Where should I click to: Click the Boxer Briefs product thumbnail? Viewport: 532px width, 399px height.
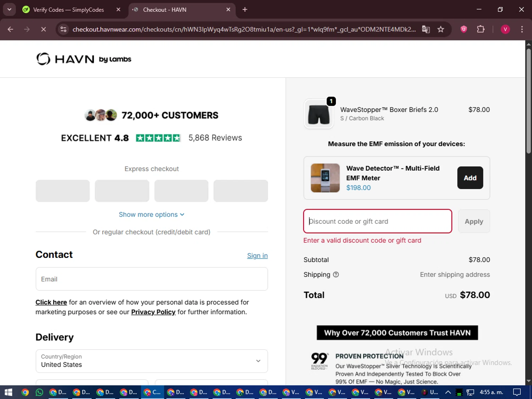318,114
